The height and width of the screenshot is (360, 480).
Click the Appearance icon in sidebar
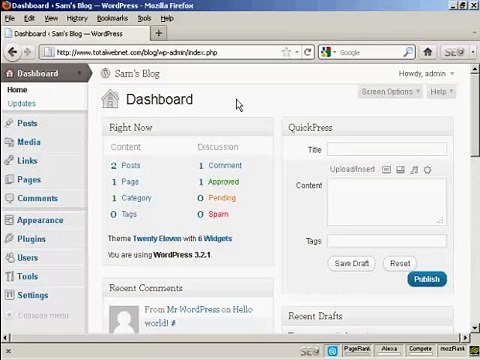click(9, 220)
